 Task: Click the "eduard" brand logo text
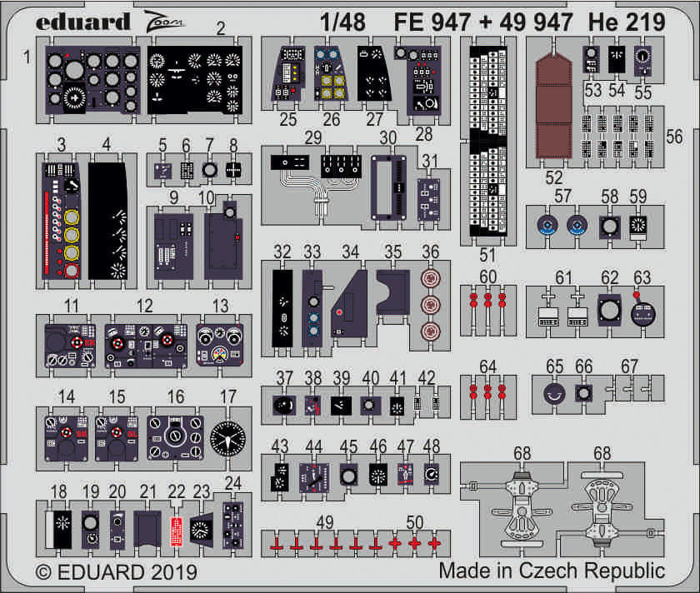(83, 22)
